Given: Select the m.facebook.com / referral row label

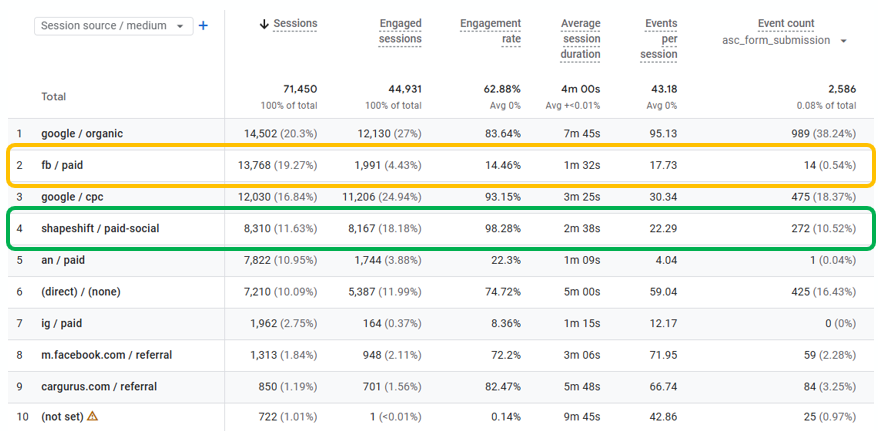Looking at the screenshot, I should 106,355.
